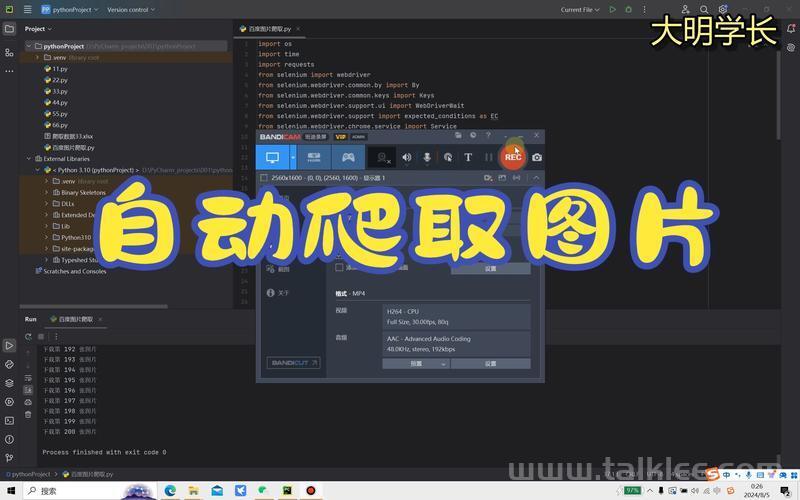The image size is (800, 500).
Task: Click bottom format settings button
Action: coord(491,364)
